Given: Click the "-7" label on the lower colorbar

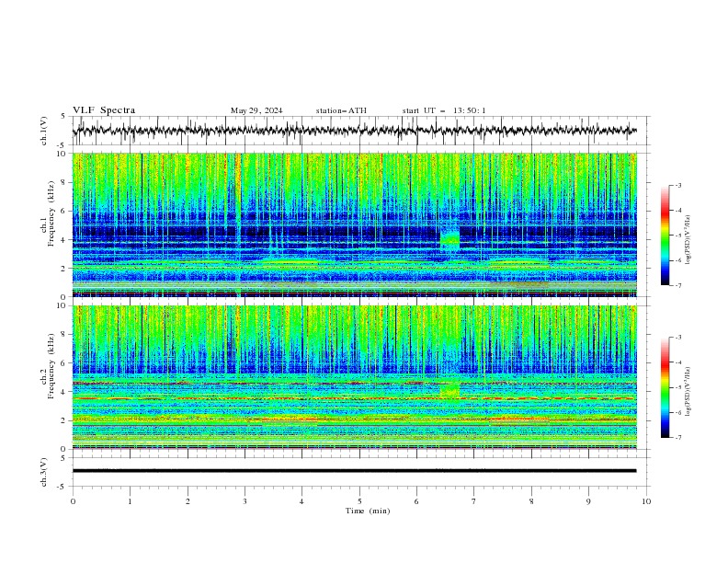Looking at the screenshot, I should coord(678,438).
